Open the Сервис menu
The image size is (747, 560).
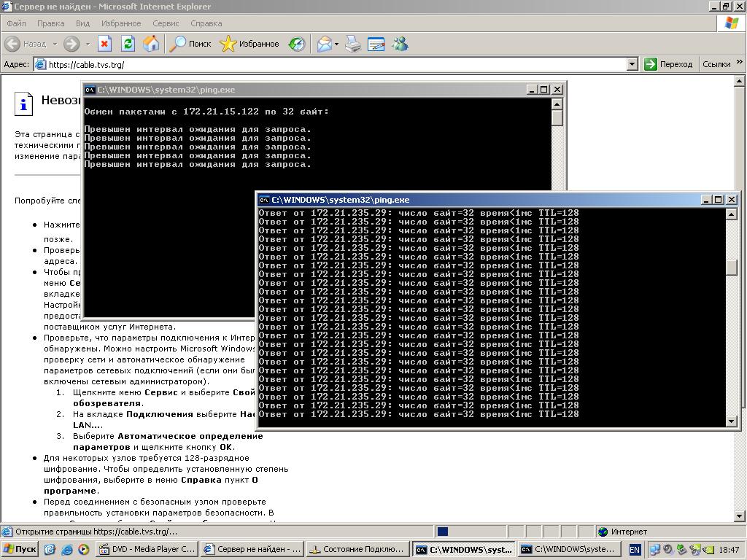pyautogui.click(x=166, y=23)
